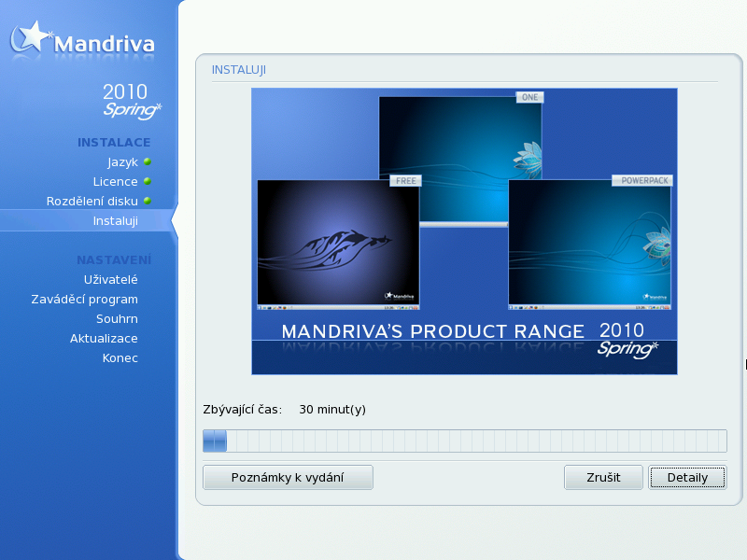Click the 30 minut(y) remaining time value

[332, 410]
